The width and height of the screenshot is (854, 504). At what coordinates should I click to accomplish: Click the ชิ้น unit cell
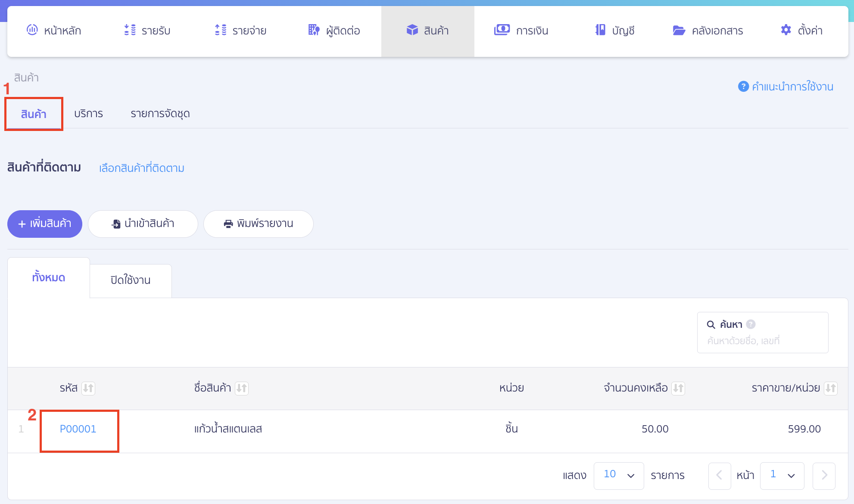[x=511, y=429]
